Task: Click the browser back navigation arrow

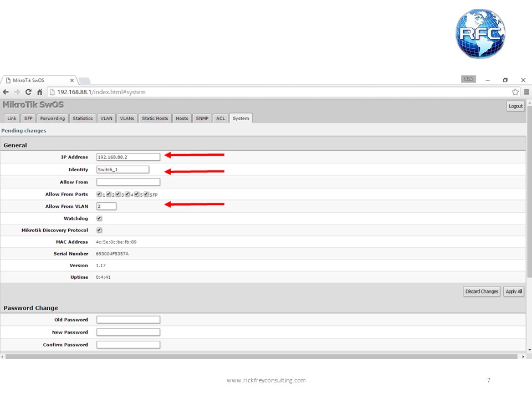Action: pyautogui.click(x=6, y=92)
